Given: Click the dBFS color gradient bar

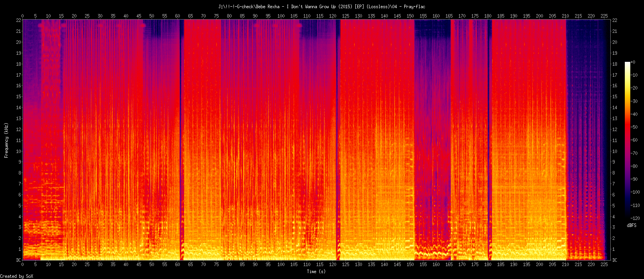Looking at the screenshot, I should tap(628, 140).
